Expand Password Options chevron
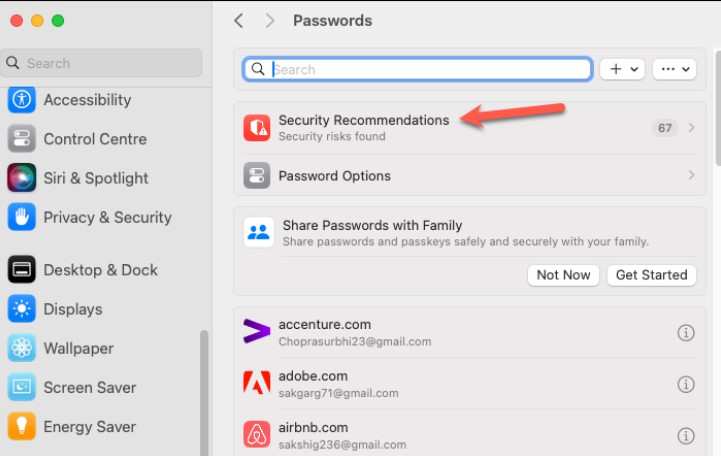The height and width of the screenshot is (456, 721). pyautogui.click(x=691, y=175)
